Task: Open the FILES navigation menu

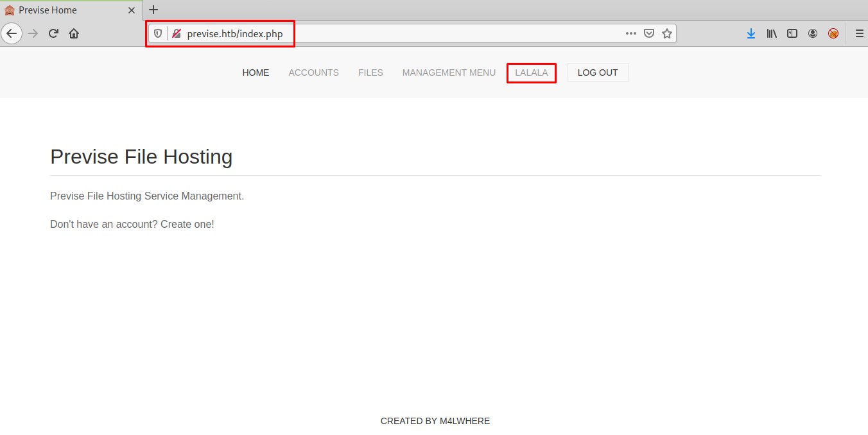Action: [x=370, y=72]
